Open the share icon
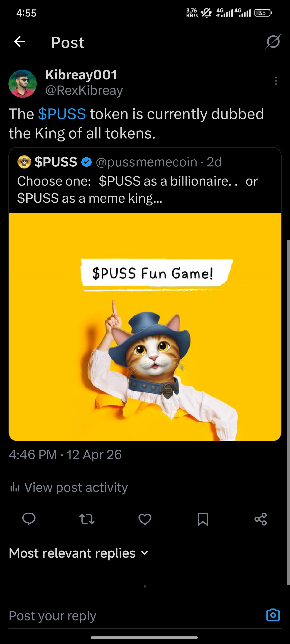Viewport: 290px width, 644px height. [261, 519]
